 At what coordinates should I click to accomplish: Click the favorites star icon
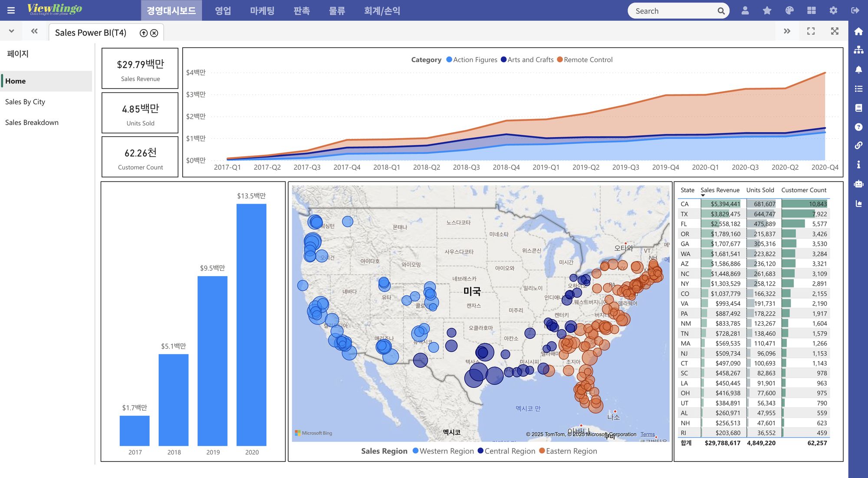pos(767,10)
